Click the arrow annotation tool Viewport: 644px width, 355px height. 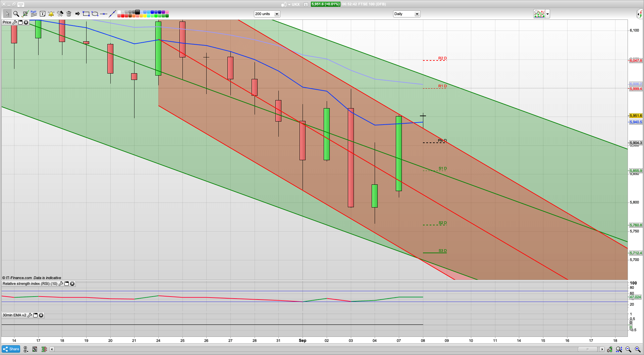[77, 14]
